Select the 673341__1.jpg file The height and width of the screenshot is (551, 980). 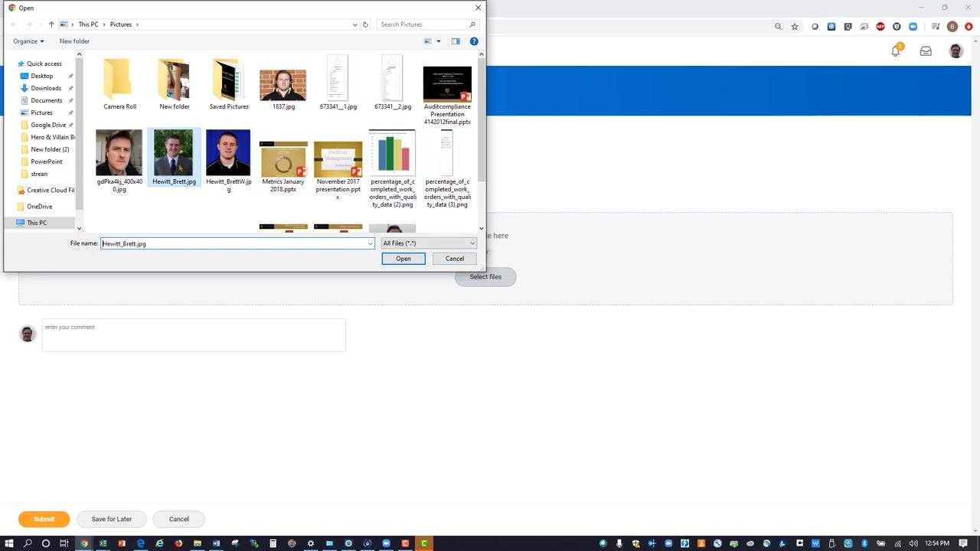(338, 83)
